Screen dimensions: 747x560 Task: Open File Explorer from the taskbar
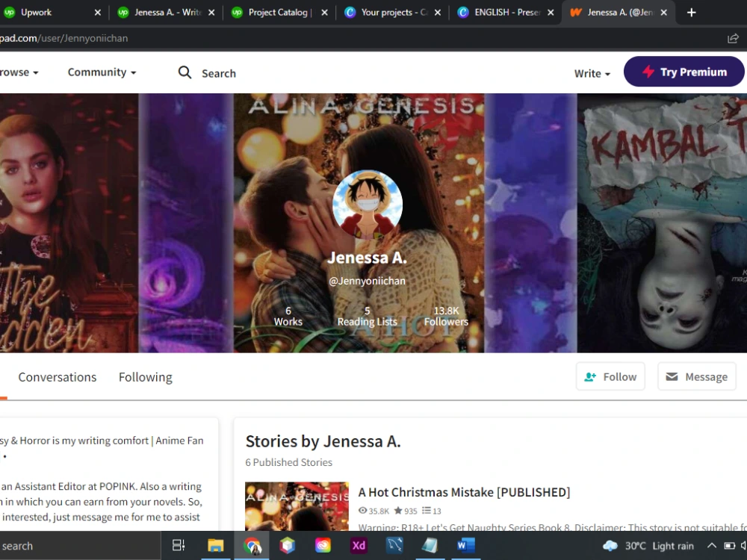(x=215, y=545)
